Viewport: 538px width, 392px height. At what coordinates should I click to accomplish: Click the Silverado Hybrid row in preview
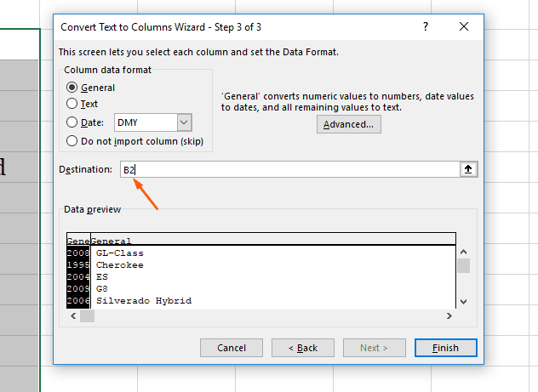(143, 301)
